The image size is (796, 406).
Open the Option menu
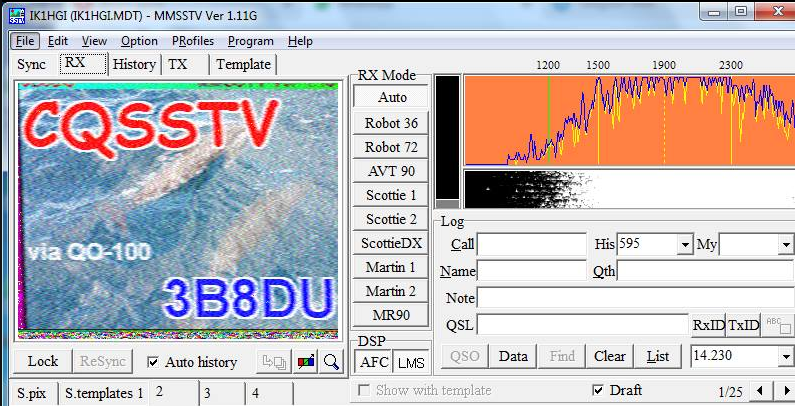(x=139, y=41)
